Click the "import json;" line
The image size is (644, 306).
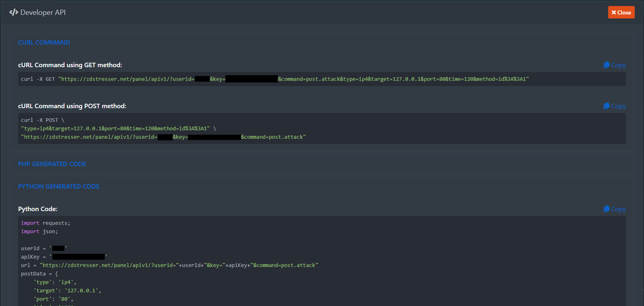click(x=39, y=232)
